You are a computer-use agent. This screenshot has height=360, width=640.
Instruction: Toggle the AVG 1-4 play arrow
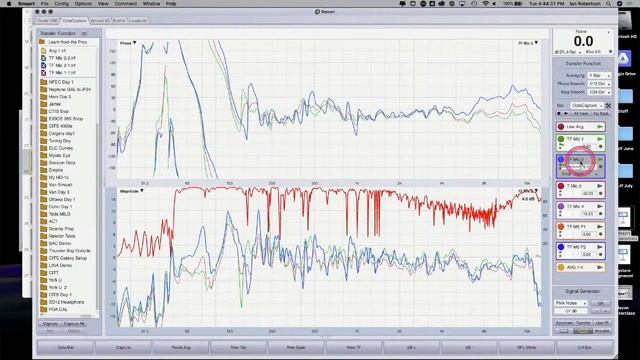click(600, 267)
